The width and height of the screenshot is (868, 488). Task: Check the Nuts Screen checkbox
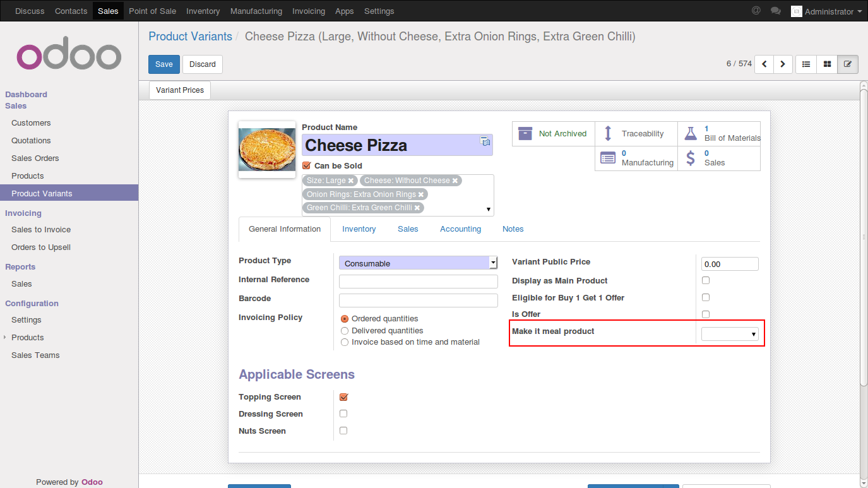343,431
